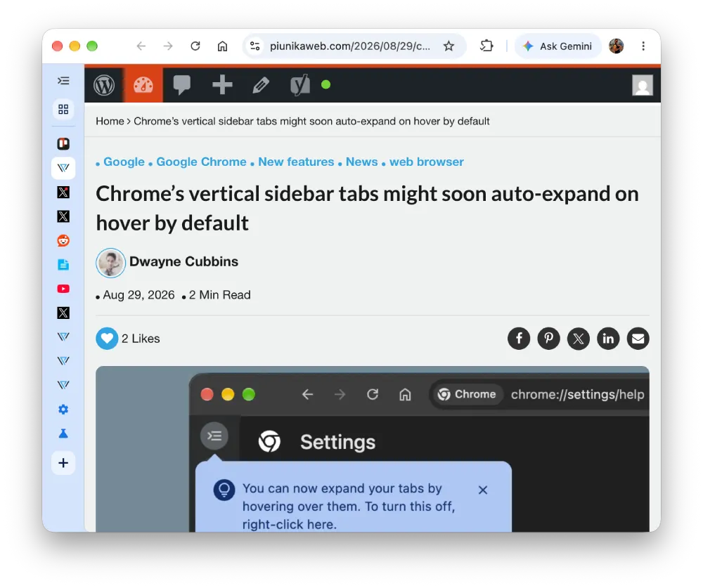Screen dimensions: 703x588
Task: Click the "2 Likes" count text
Action: click(141, 339)
